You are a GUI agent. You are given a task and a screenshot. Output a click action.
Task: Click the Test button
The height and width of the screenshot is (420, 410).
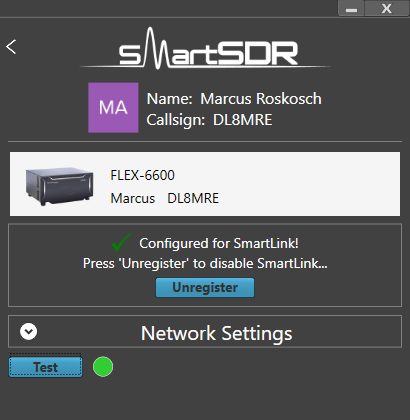[x=45, y=367]
